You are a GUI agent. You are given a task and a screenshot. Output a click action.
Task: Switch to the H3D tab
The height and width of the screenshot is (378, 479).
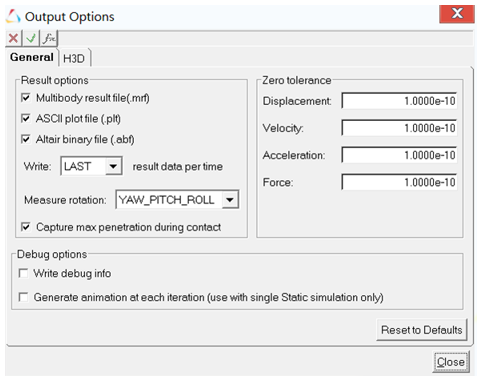(x=74, y=58)
